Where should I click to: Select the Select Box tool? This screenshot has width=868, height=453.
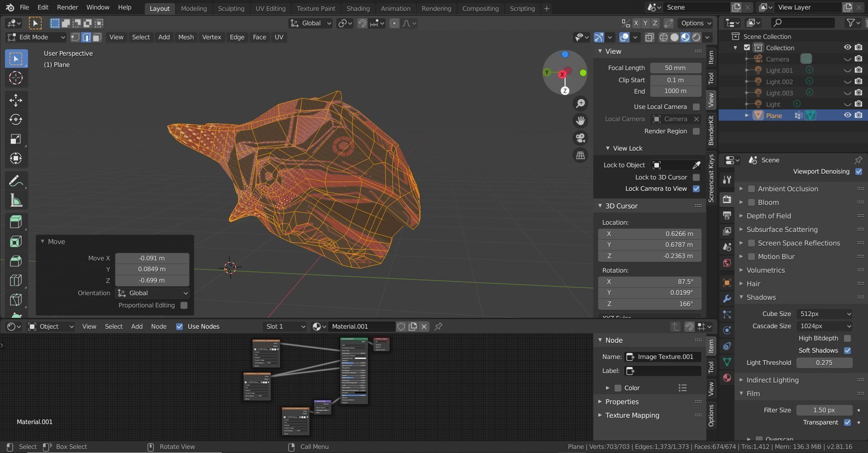16,58
